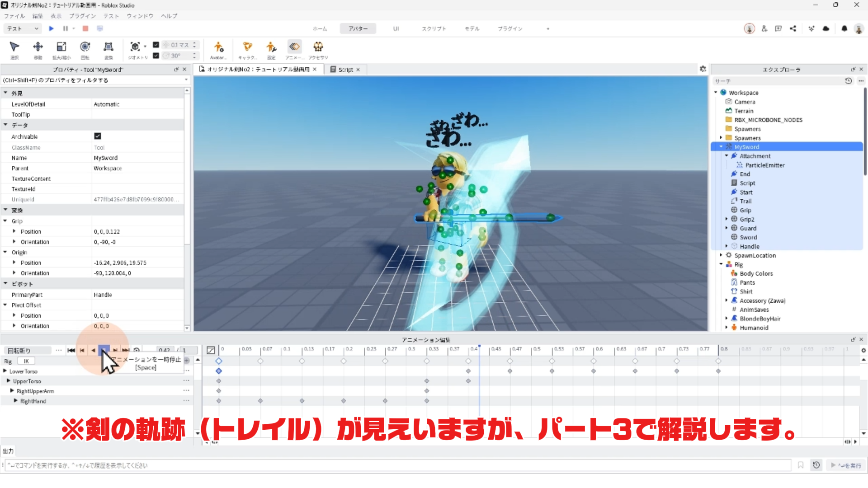
Task: Uncheck the Archivable property checkbox
Action: 98,136
